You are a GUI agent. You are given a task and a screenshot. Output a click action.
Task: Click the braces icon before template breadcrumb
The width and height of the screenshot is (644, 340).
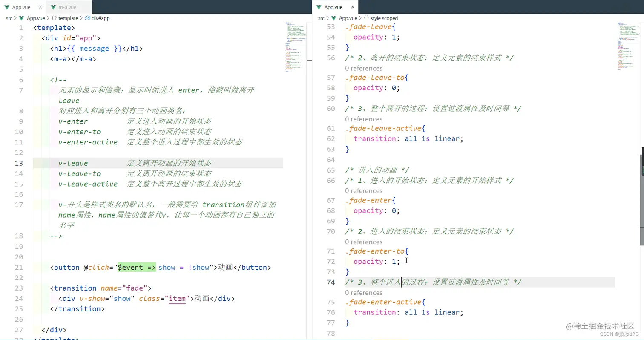pos(54,18)
